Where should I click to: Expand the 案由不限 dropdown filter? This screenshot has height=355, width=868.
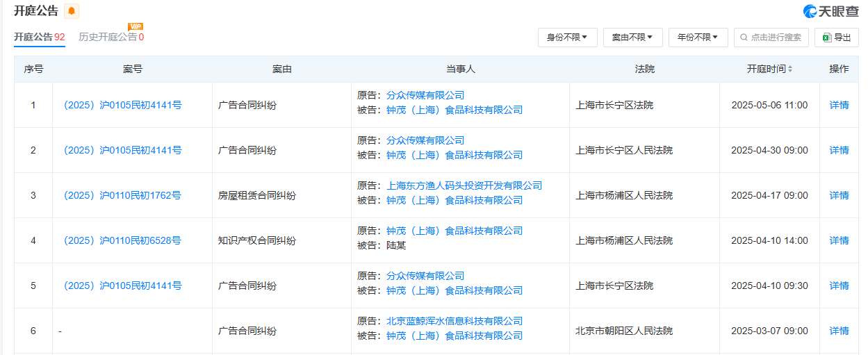click(x=632, y=38)
